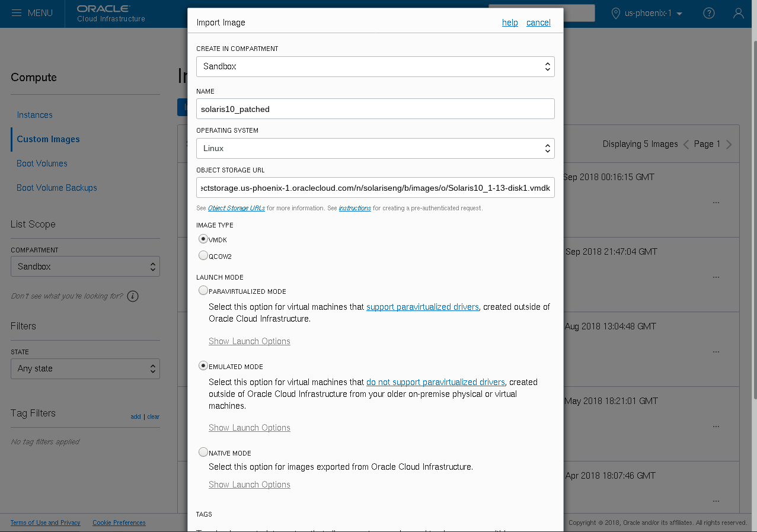
Task: Open actions menu for 13:04:48 GMT image
Action: [x=716, y=352]
